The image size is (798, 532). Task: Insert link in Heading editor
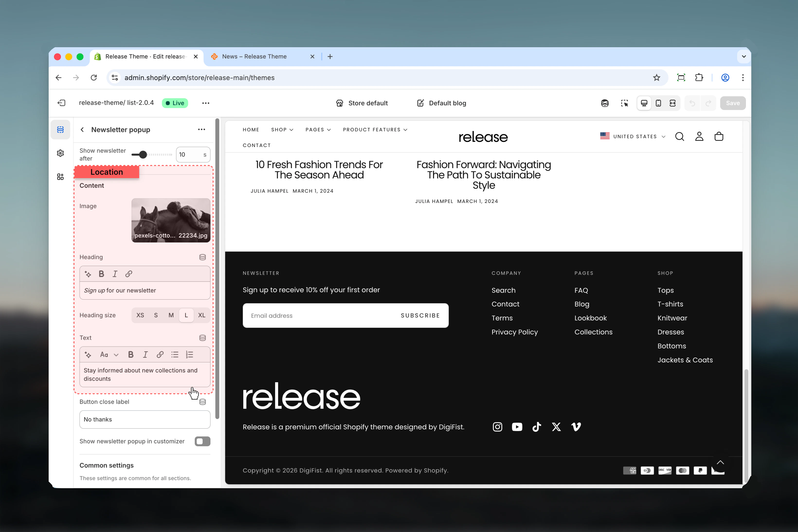128,274
